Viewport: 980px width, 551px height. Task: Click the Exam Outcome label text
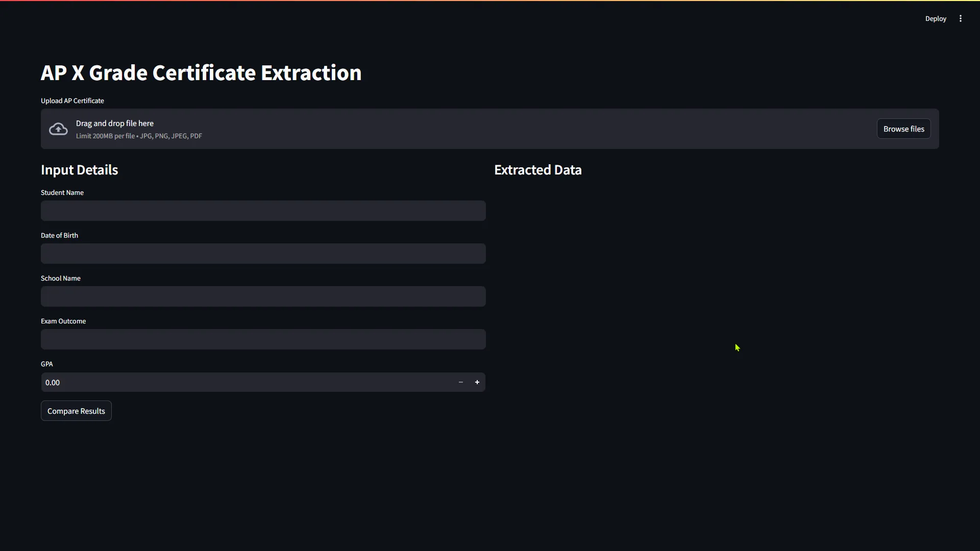click(x=63, y=321)
